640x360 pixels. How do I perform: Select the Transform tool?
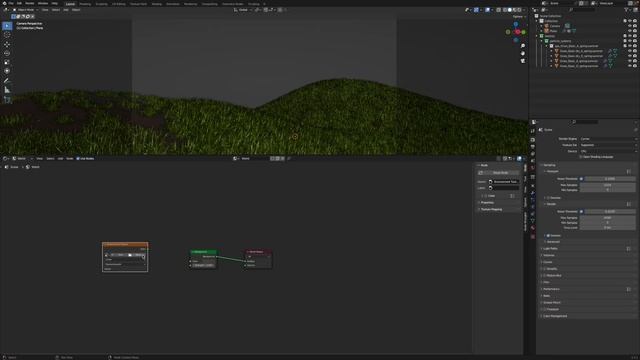[7, 71]
